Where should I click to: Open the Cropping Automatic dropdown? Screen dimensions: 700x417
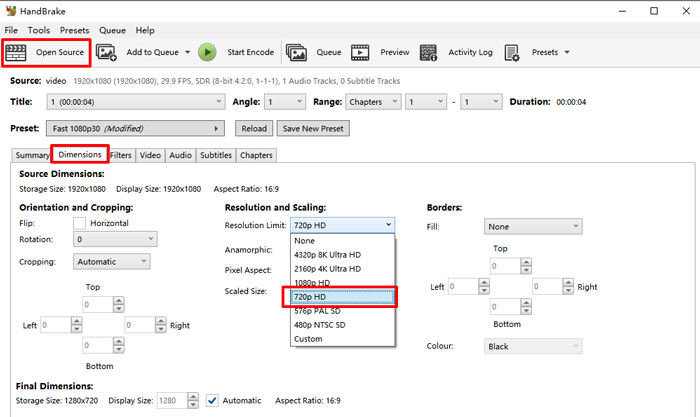pos(111,262)
